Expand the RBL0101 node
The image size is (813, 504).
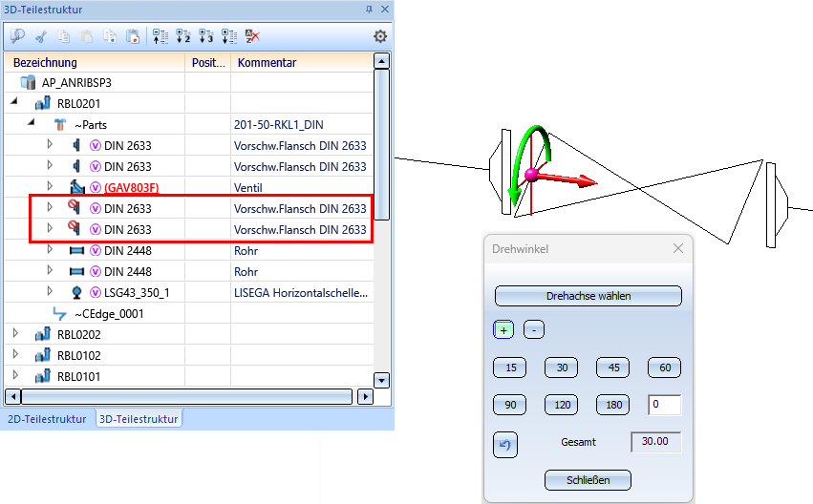click(15, 375)
